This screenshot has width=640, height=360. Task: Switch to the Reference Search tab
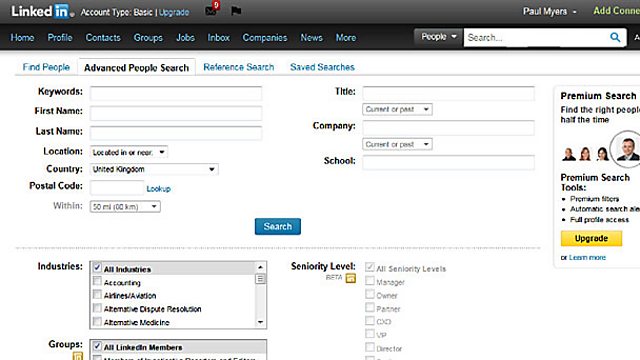[239, 67]
